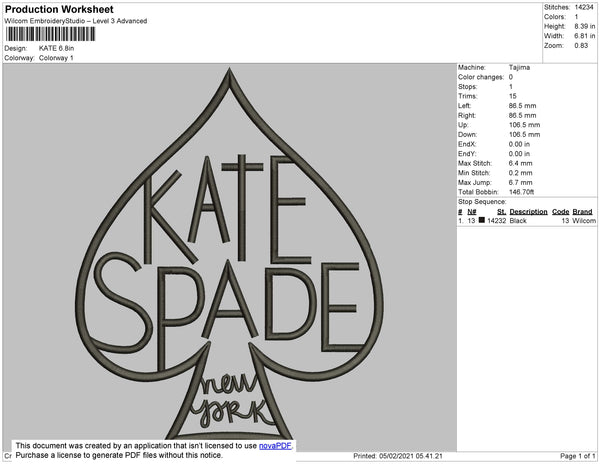
Task: Click stitch count 14232 in stop sequence
Action: point(497,221)
